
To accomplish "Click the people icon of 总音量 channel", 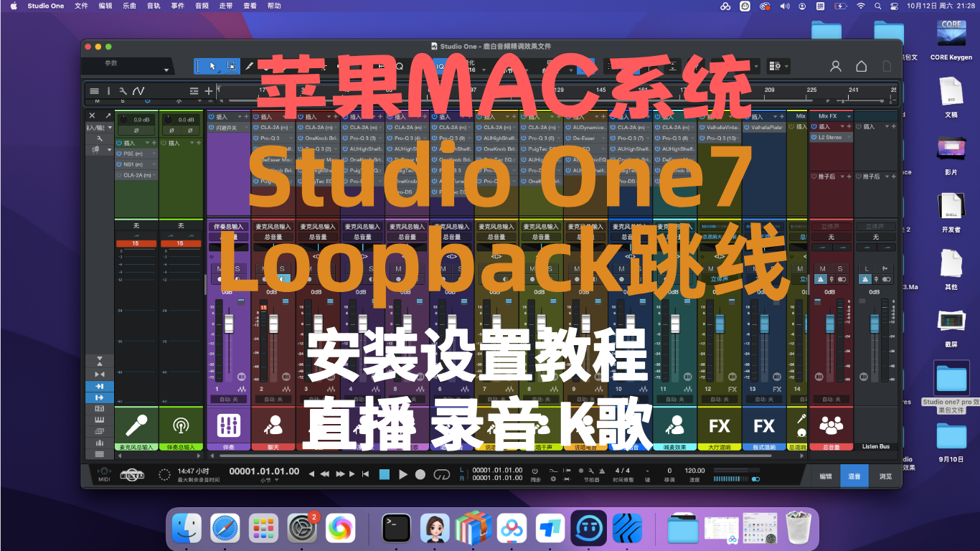I will coord(831,425).
